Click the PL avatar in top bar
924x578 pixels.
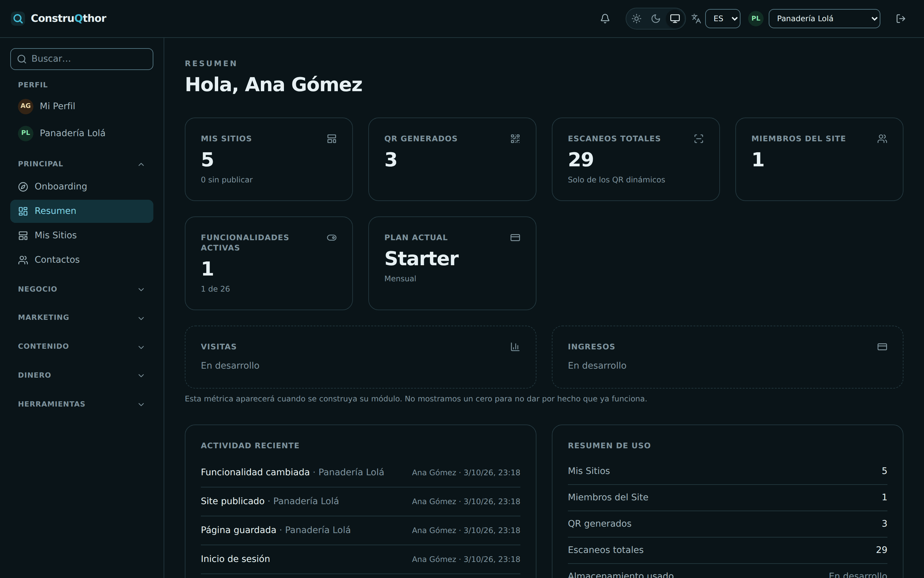[x=755, y=18]
